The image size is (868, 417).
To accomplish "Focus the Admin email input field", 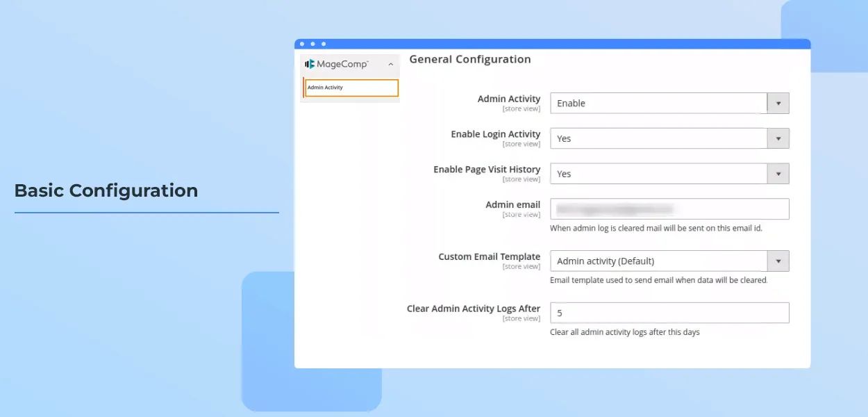I will (x=669, y=209).
